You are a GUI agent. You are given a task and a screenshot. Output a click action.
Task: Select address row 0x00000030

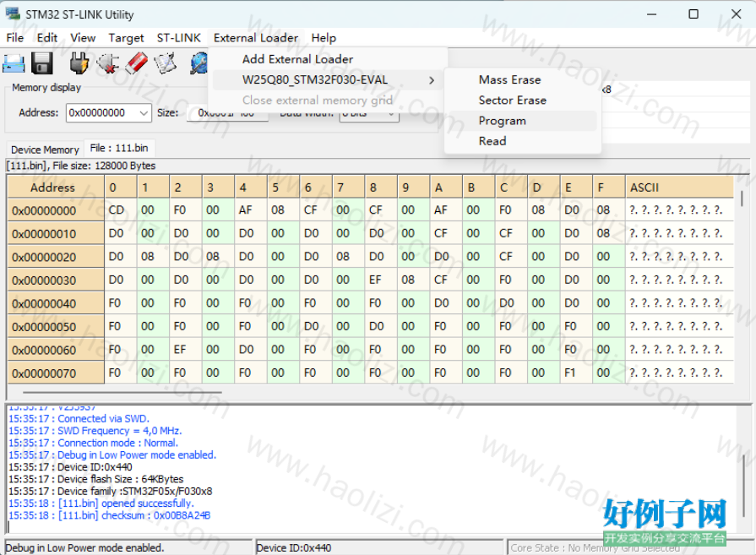click(x=56, y=280)
